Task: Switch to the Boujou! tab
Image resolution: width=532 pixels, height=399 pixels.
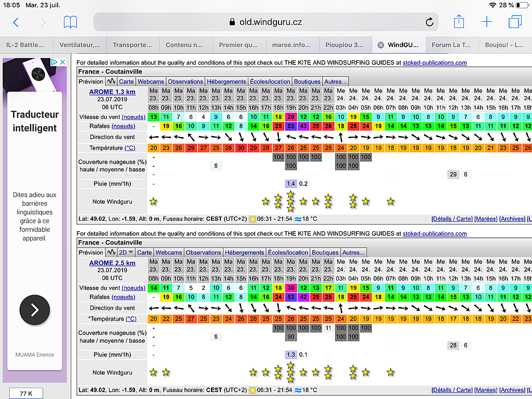Action: tap(504, 45)
